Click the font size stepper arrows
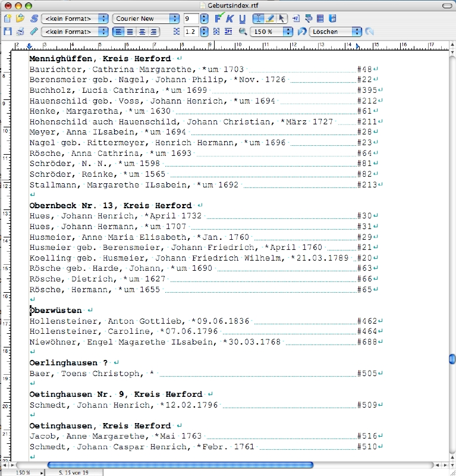Screen dimensions: 456x476 pyautogui.click(x=205, y=18)
